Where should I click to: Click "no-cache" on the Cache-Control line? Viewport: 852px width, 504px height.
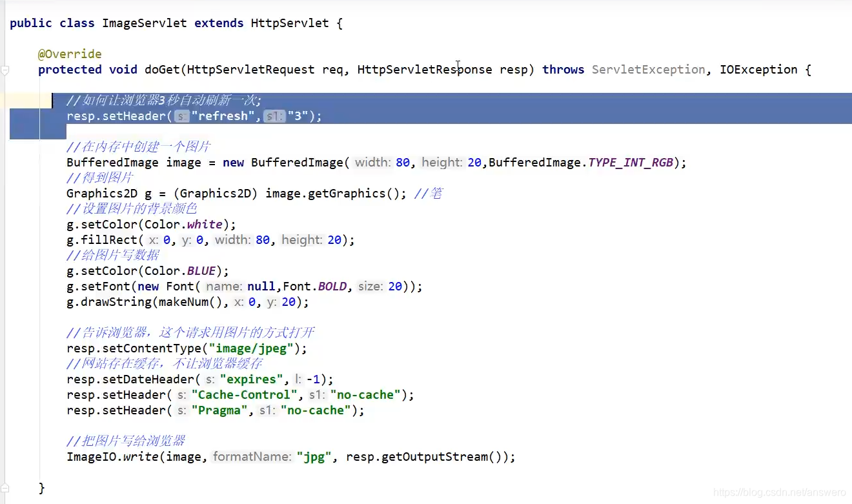(x=365, y=395)
